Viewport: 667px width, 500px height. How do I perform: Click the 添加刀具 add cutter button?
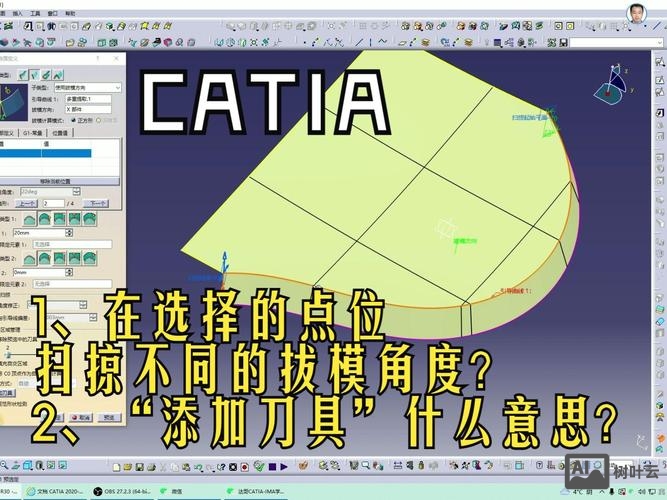pos(6,393)
